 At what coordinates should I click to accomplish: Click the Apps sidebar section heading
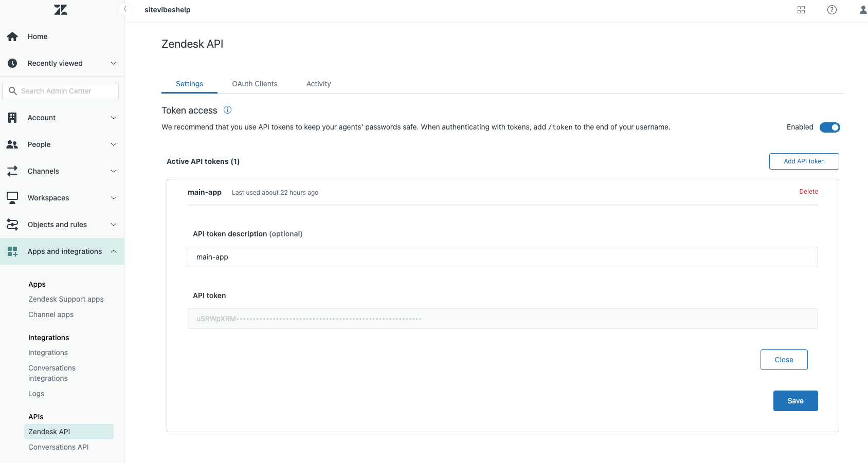(x=37, y=284)
